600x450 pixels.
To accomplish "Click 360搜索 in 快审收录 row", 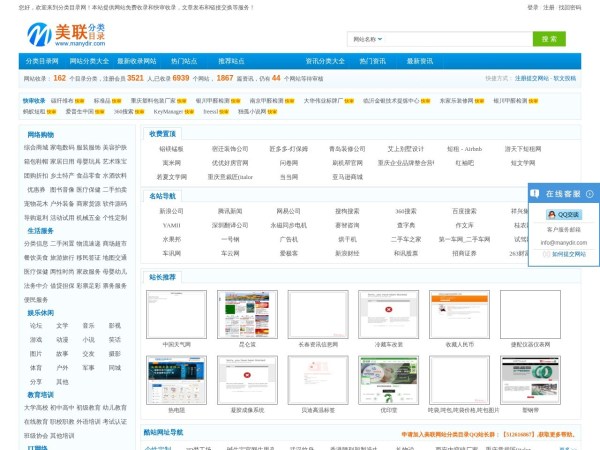I will 123,112.
